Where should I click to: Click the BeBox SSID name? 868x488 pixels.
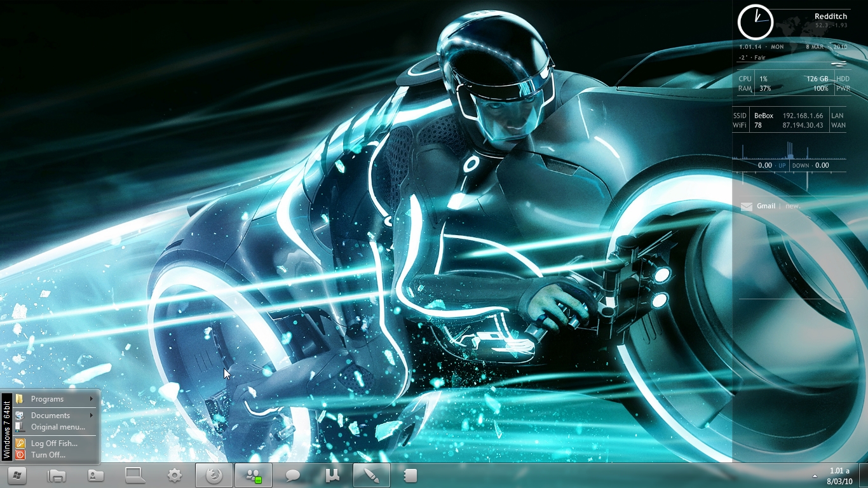764,116
